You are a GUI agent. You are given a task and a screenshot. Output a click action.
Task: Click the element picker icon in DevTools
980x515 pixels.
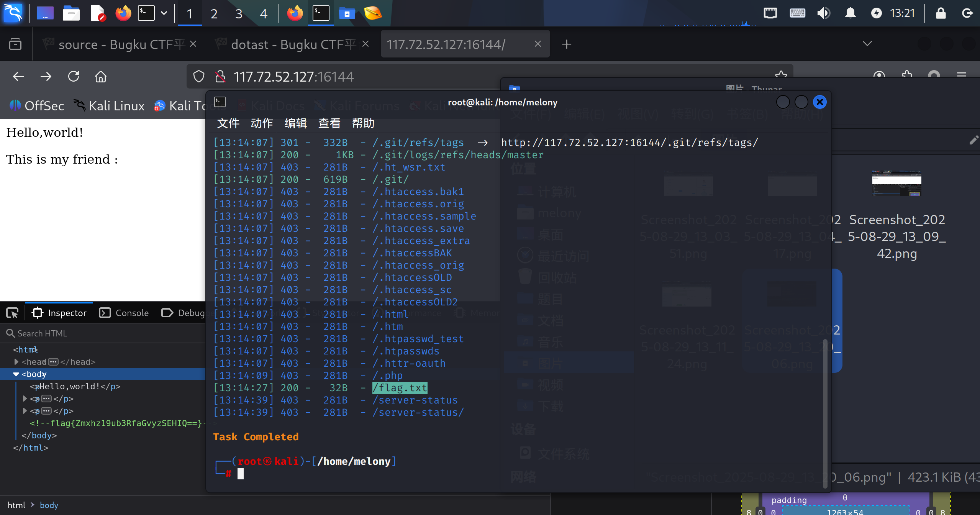[x=12, y=313]
